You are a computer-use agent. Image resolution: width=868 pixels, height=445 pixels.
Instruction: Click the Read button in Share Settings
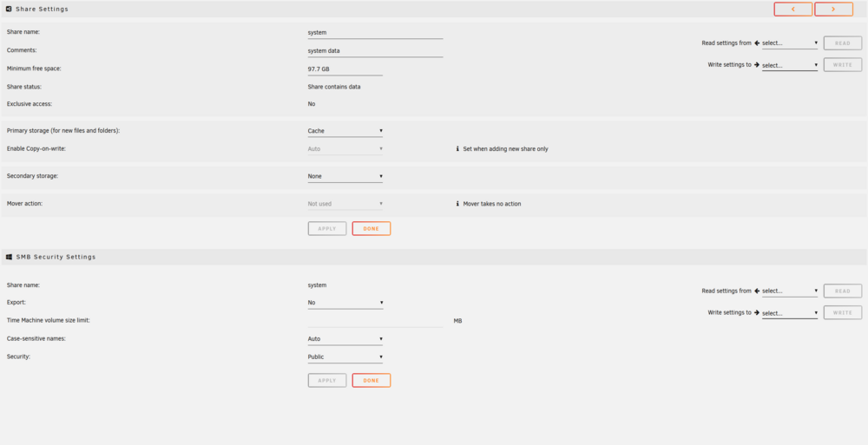point(843,43)
